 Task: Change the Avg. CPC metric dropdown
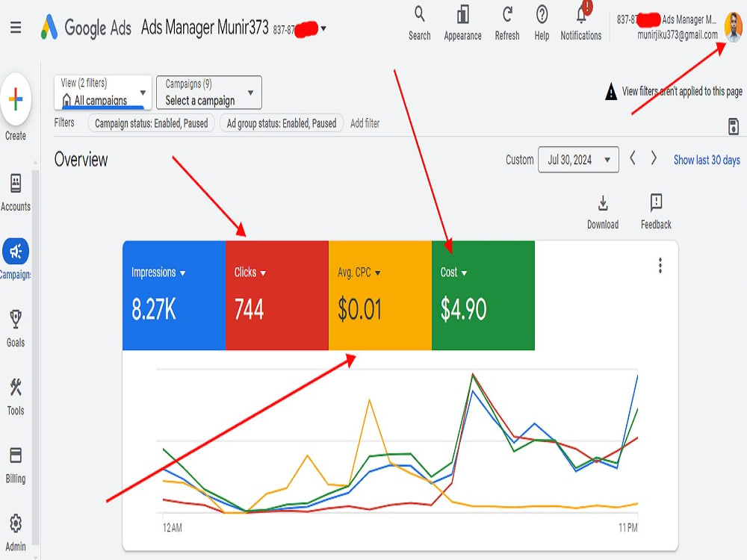point(359,273)
